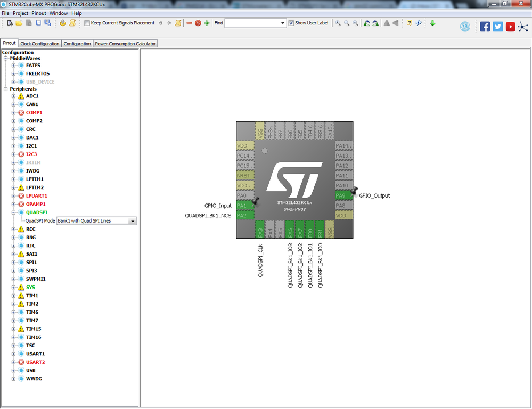Click the red minus Collapse All icon
This screenshot has height=409, width=532.
[190, 23]
